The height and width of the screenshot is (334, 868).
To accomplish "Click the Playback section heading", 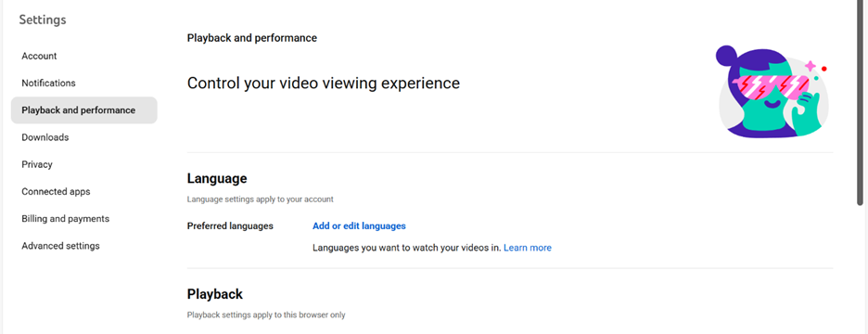I will point(215,294).
